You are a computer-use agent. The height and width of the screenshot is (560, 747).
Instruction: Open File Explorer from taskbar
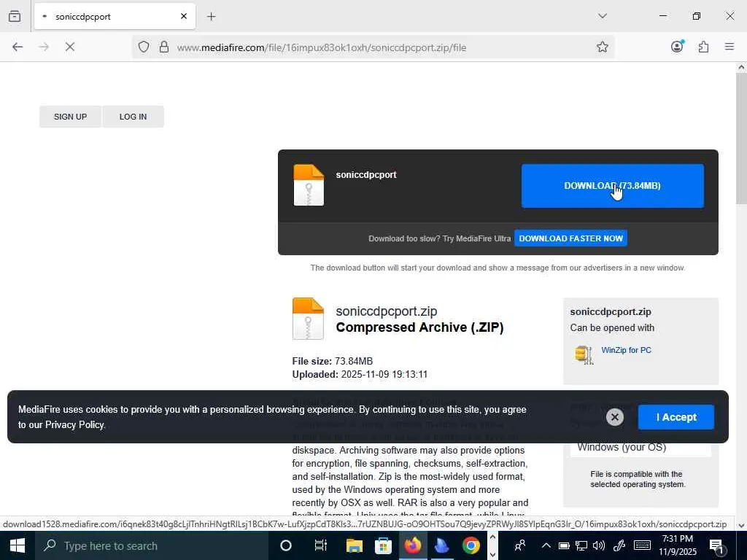coord(354,545)
